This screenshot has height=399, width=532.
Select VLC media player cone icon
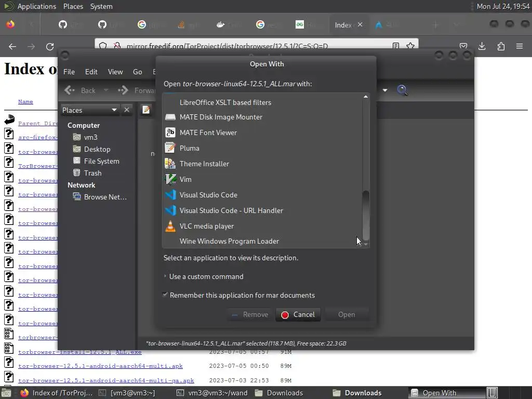coord(170,227)
